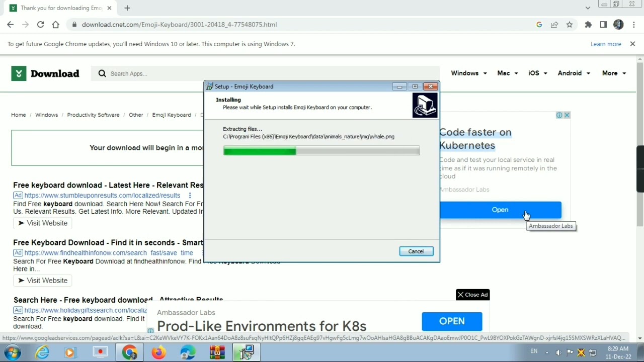
Task: Open 'Code faster on Kubernetes' ad headline
Action: [x=475, y=139]
